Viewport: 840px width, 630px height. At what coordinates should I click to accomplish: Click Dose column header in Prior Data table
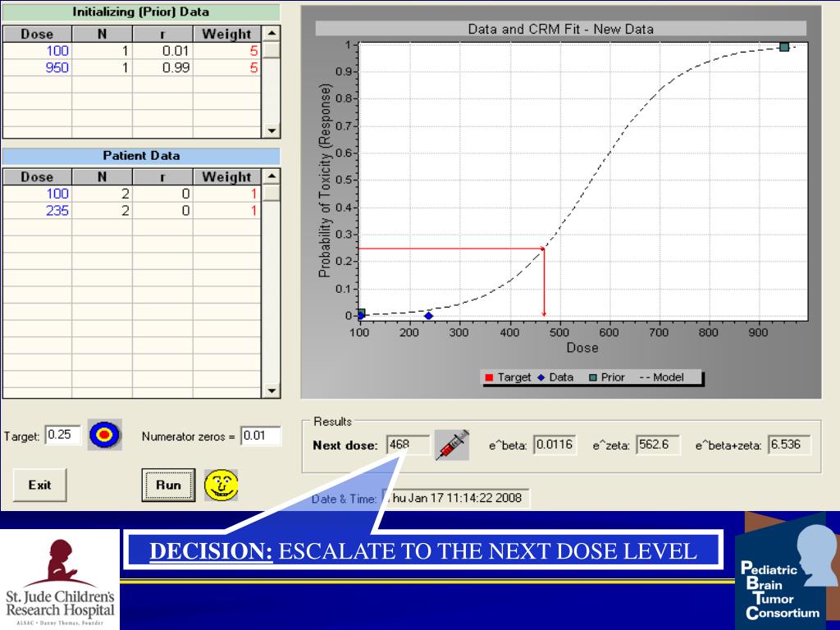[37, 34]
